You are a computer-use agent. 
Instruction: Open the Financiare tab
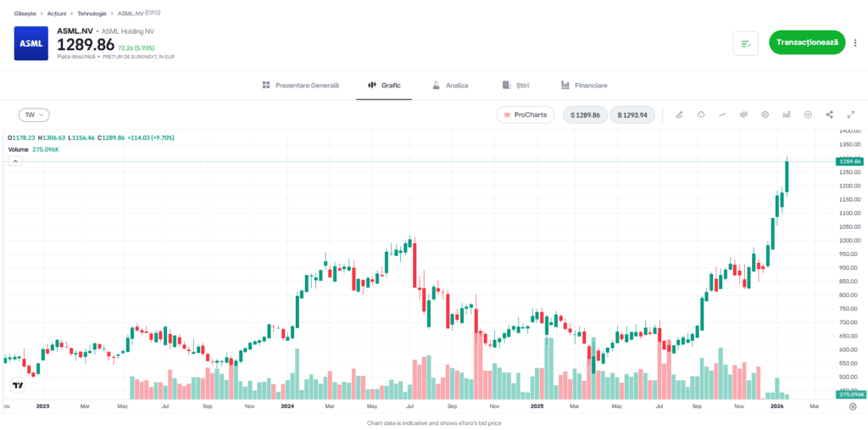(584, 86)
